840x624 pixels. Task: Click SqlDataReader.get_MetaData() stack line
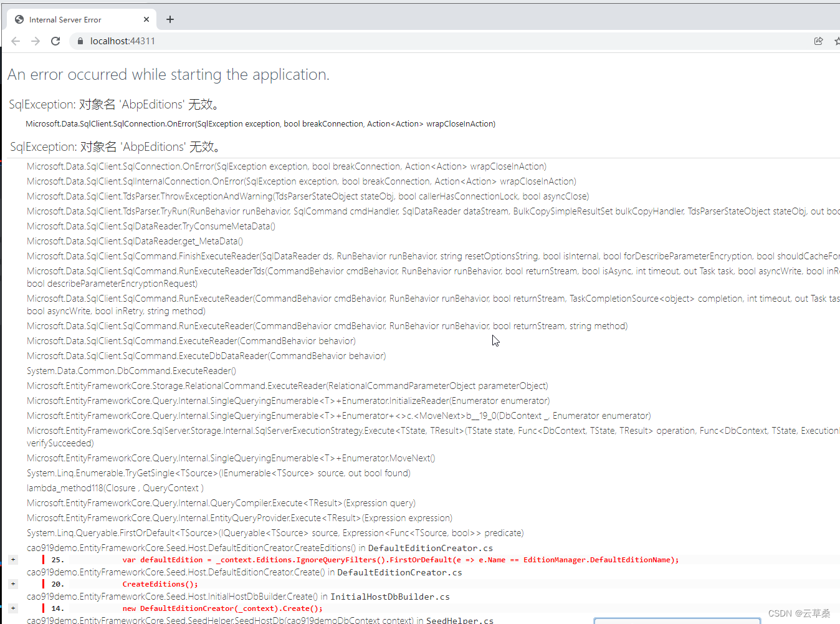tap(135, 241)
